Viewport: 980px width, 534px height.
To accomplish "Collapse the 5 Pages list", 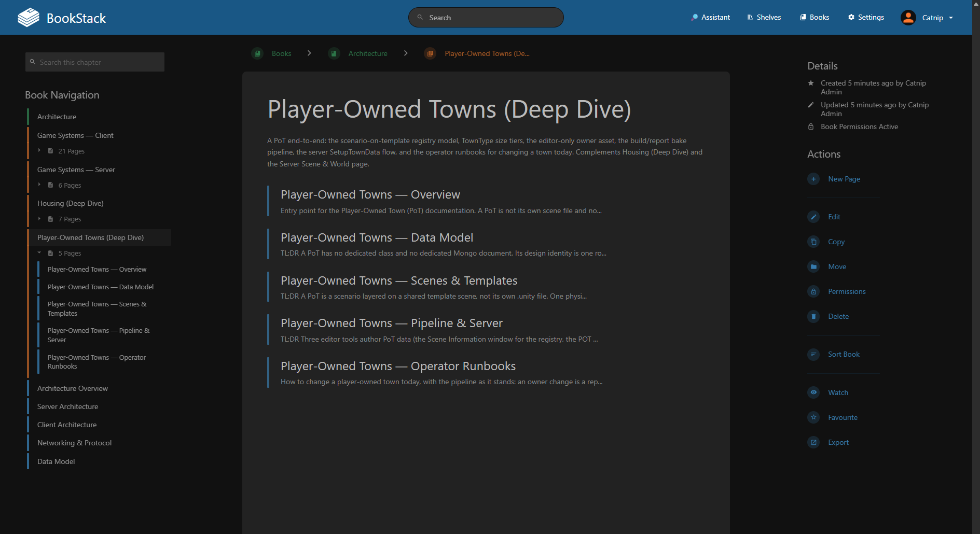I will click(60, 253).
